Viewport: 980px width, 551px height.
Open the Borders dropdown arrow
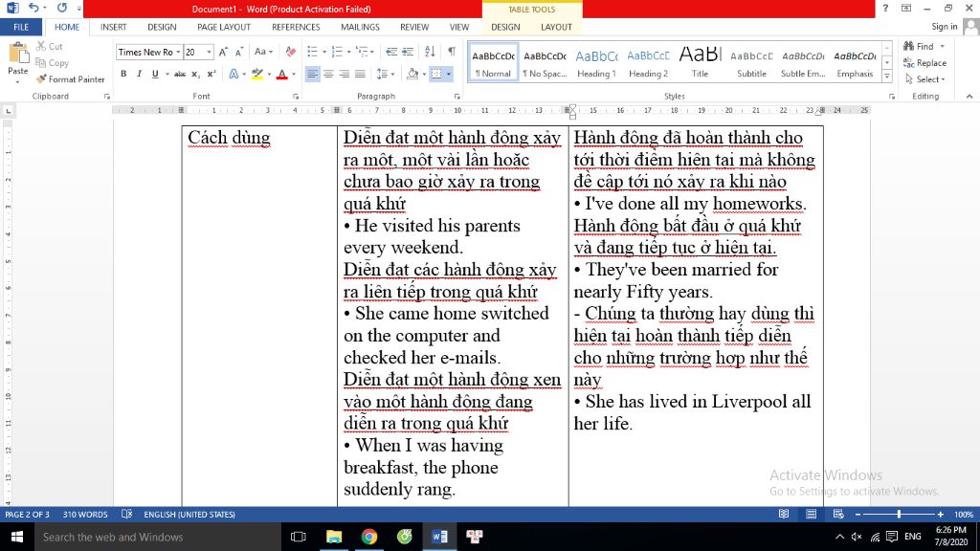coord(449,75)
